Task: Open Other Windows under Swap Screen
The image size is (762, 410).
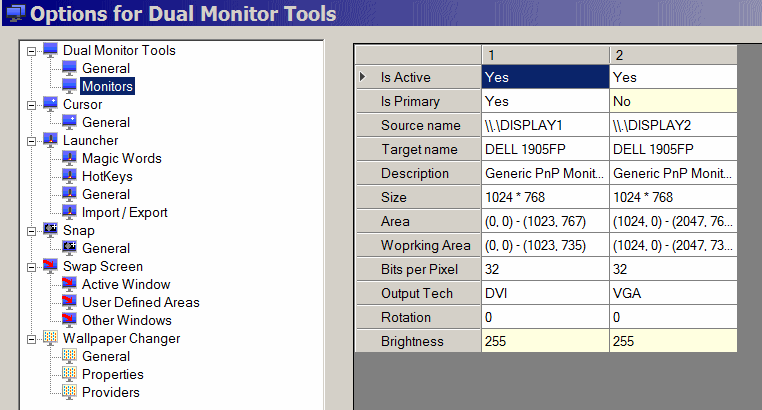Action: point(126,320)
